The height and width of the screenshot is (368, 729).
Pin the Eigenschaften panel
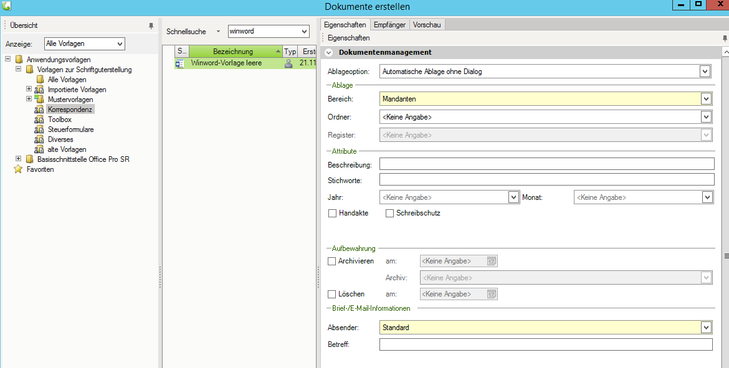[725, 38]
